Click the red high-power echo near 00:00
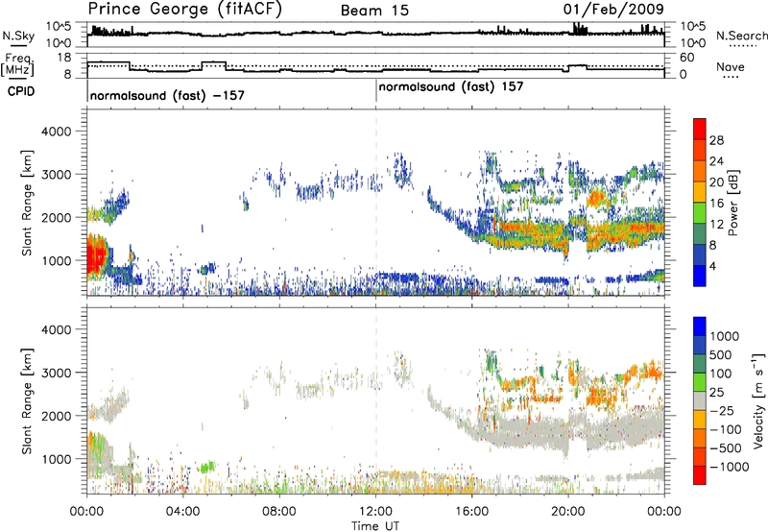 [x=96, y=258]
